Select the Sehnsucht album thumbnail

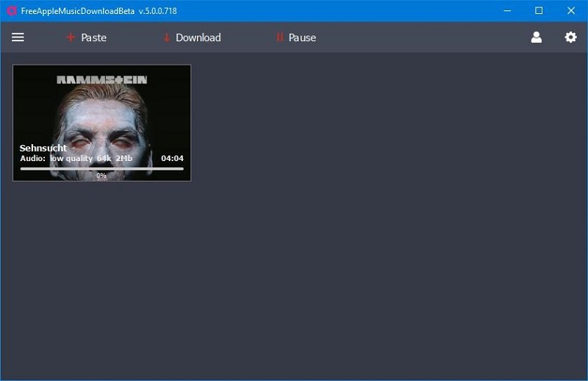(x=101, y=123)
